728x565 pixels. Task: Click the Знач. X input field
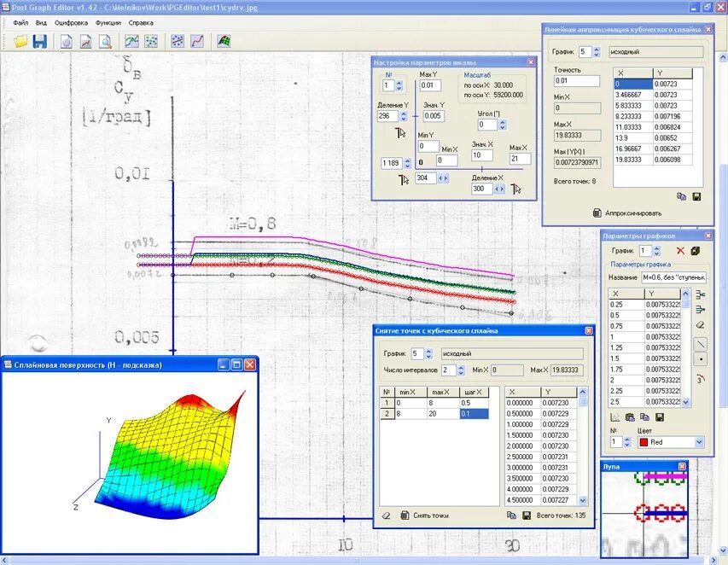(482, 155)
